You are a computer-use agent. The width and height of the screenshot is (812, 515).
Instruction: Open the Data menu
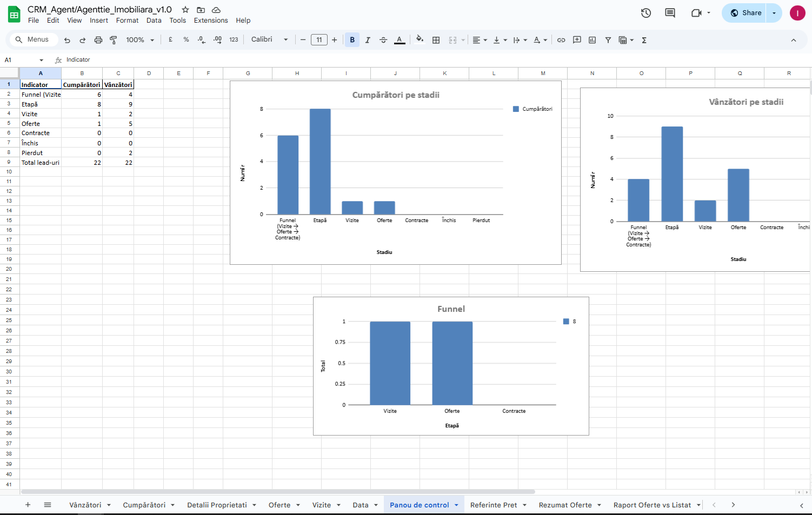click(x=154, y=20)
